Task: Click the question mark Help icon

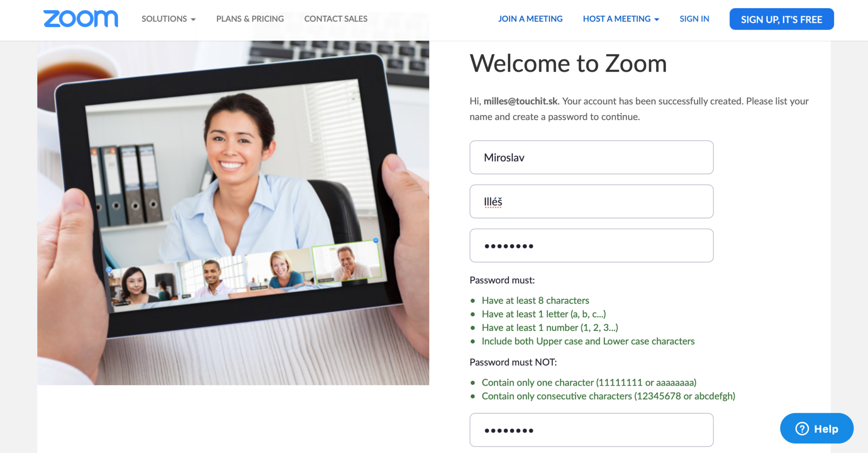Action: 802,429
